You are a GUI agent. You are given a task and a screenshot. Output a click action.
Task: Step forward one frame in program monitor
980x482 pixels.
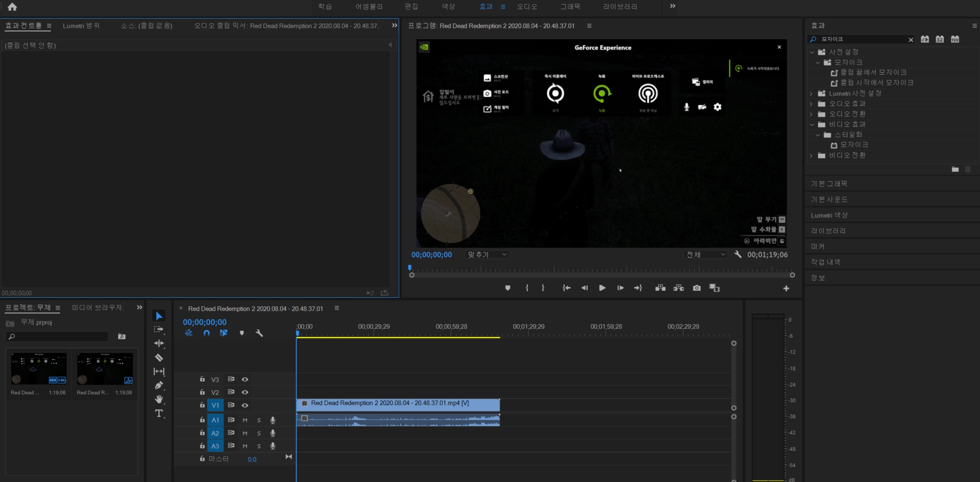click(620, 288)
